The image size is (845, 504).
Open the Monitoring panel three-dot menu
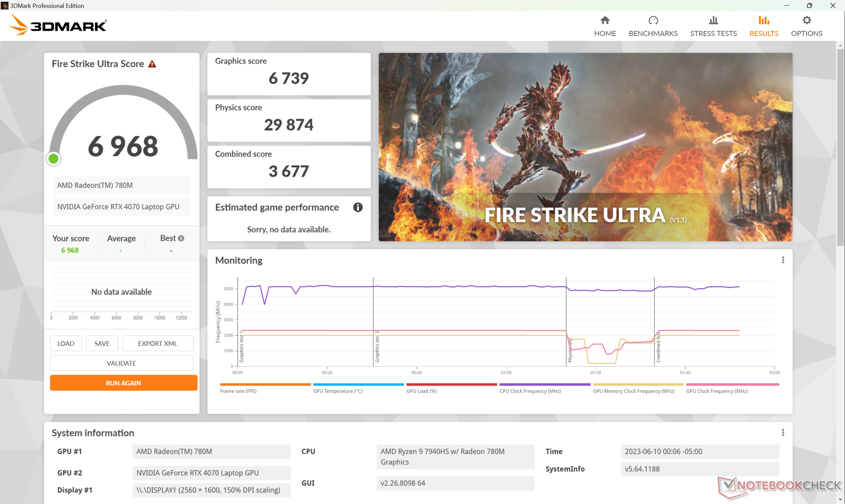(783, 260)
